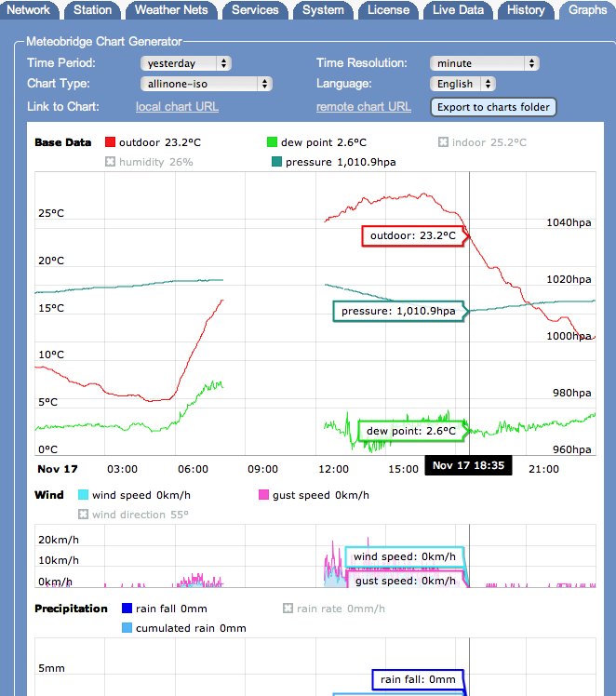Toggle the dark blue rain fall series

click(127, 609)
